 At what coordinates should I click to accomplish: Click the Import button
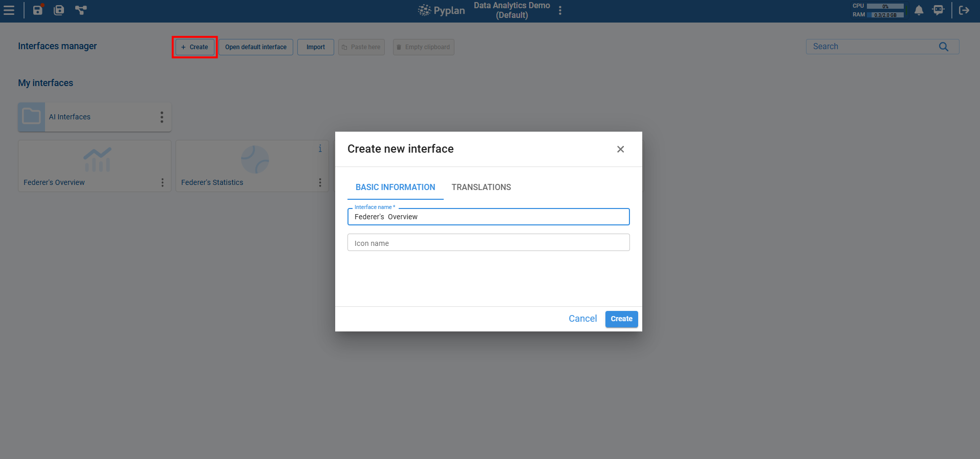click(x=315, y=47)
